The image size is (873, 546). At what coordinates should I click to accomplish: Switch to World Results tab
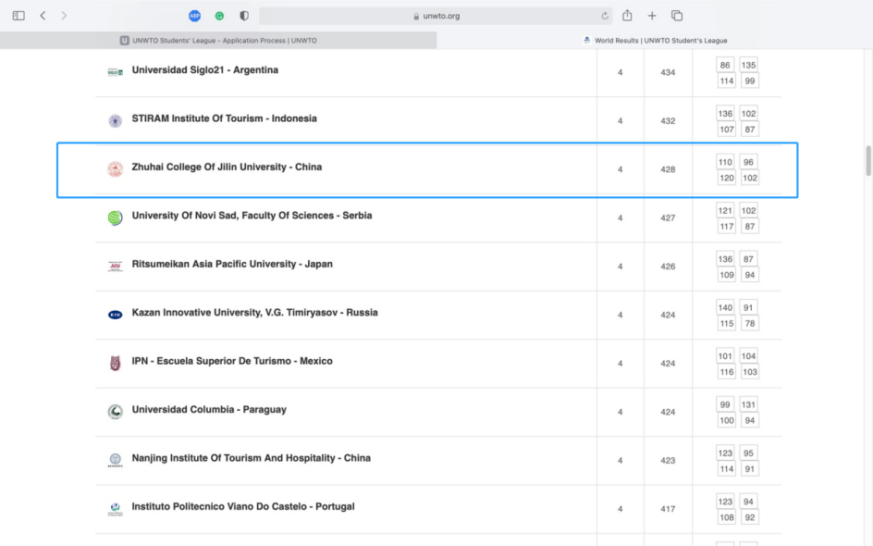[x=655, y=40]
